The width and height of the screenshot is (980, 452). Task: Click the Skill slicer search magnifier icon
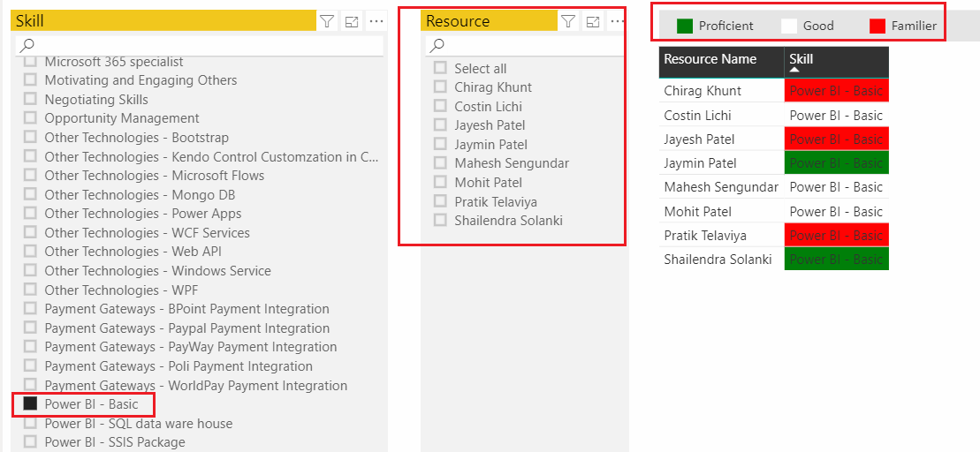click(x=27, y=45)
